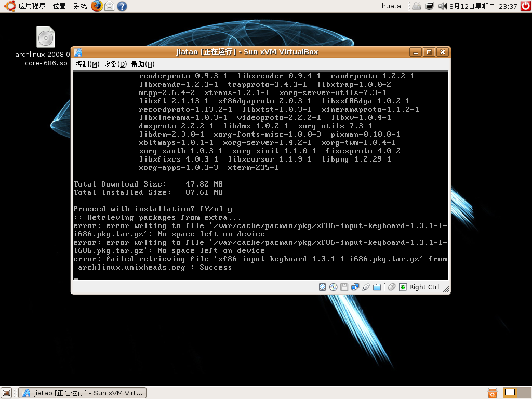Launch Firefox from the top panel
This screenshot has height=399, width=532.
(x=97, y=6)
